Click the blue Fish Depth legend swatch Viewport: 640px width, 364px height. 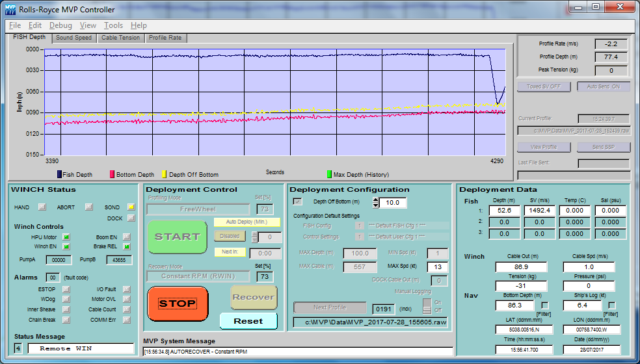pyautogui.click(x=59, y=174)
